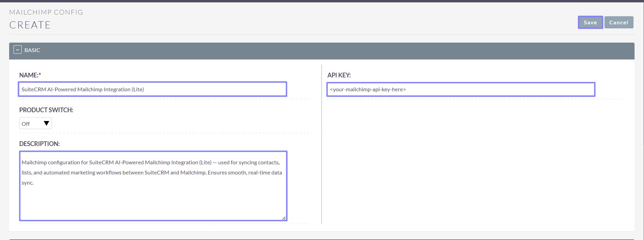Click the DESCRIPTION label

click(39, 144)
